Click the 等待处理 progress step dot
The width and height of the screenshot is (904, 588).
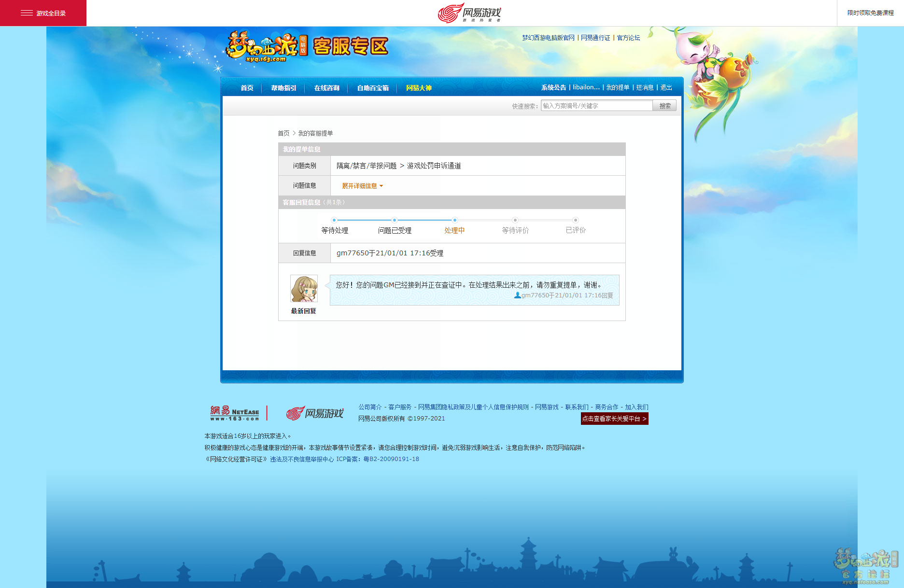(x=334, y=220)
